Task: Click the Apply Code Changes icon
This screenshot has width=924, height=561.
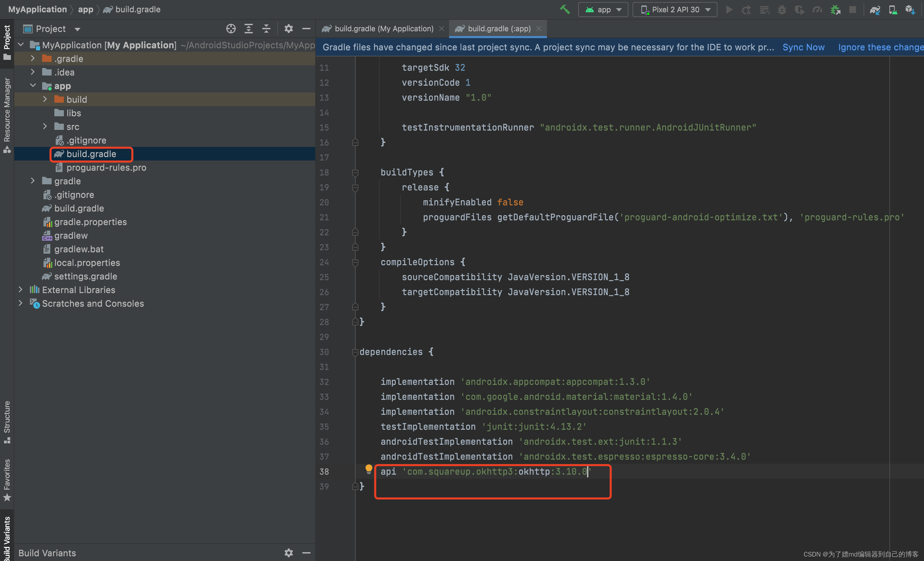Action: [x=764, y=10]
